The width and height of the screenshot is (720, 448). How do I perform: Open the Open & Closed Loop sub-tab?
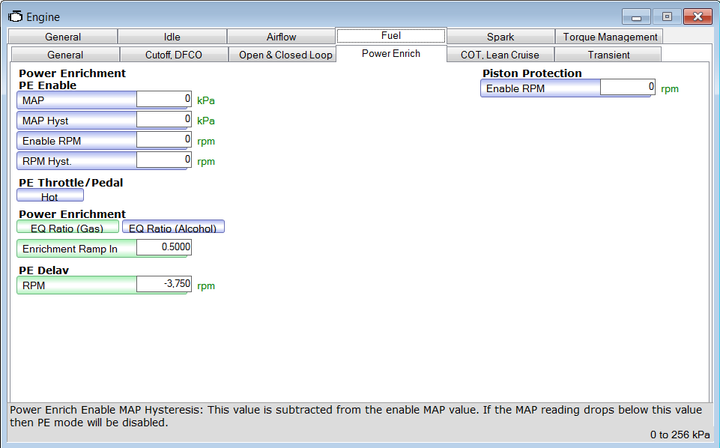click(286, 55)
